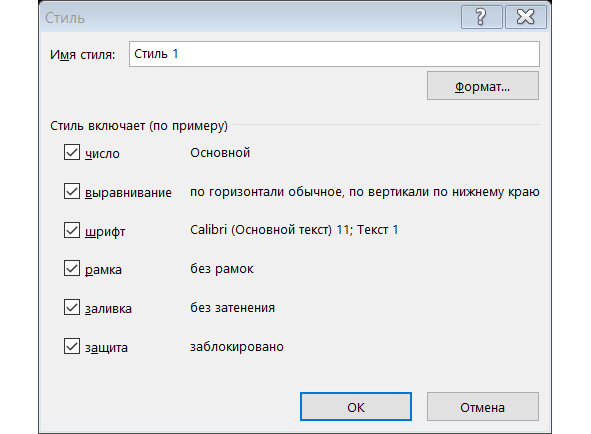Disable the шрифт checkbox
Viewport: 591px width, 434px height.
pos(72,230)
